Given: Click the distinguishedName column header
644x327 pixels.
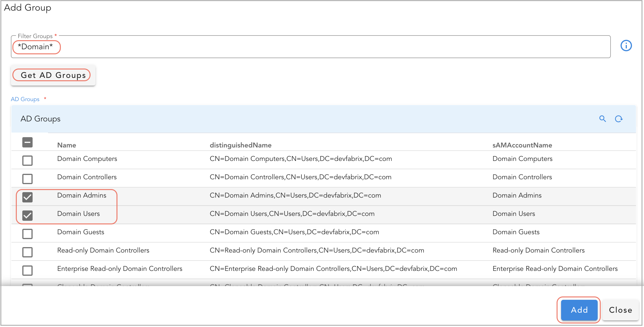Looking at the screenshot, I should point(240,145).
